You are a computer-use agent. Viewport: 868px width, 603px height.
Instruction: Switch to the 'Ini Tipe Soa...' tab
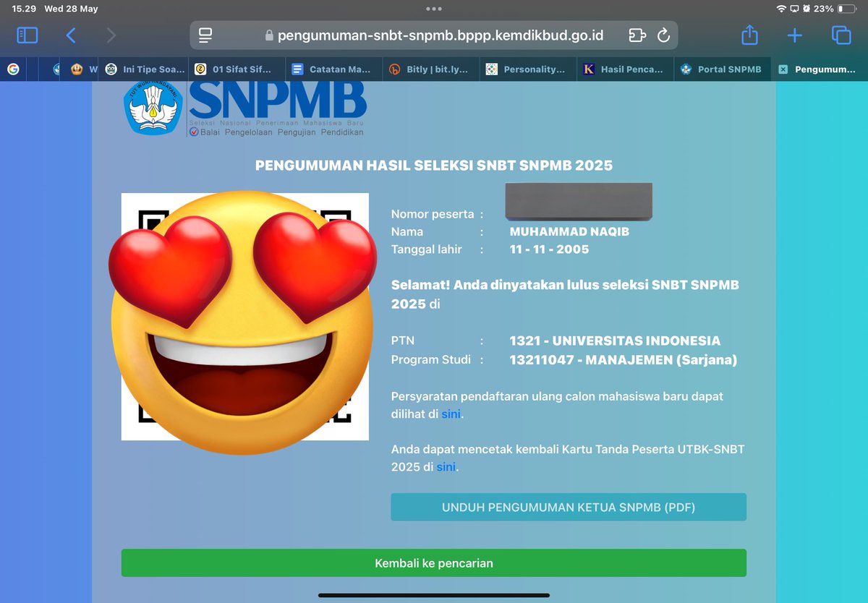145,69
